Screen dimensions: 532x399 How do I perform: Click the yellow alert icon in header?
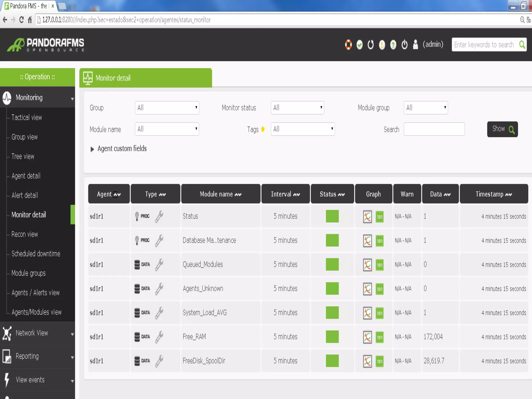pyautogui.click(x=382, y=45)
